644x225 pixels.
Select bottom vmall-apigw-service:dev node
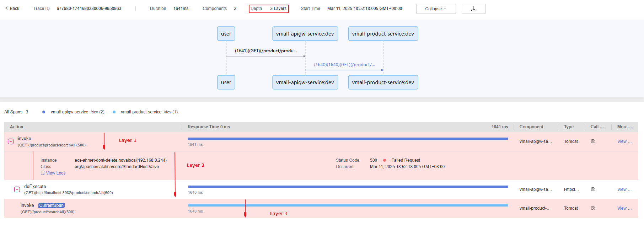(305, 82)
